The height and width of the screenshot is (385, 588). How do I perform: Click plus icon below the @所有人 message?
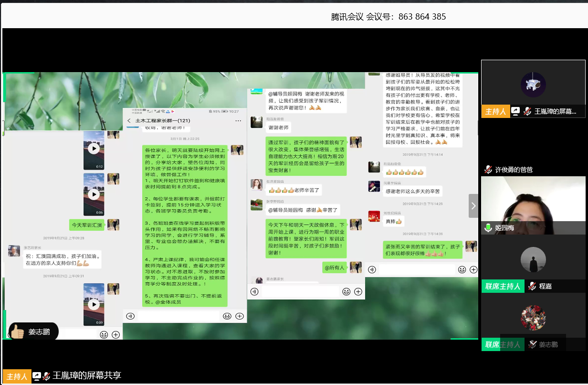358,291
